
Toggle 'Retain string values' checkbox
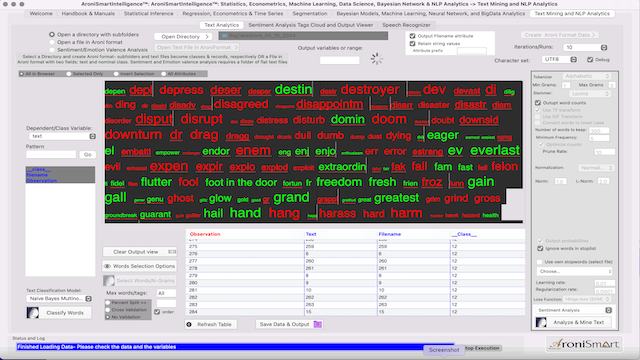click(x=412, y=43)
